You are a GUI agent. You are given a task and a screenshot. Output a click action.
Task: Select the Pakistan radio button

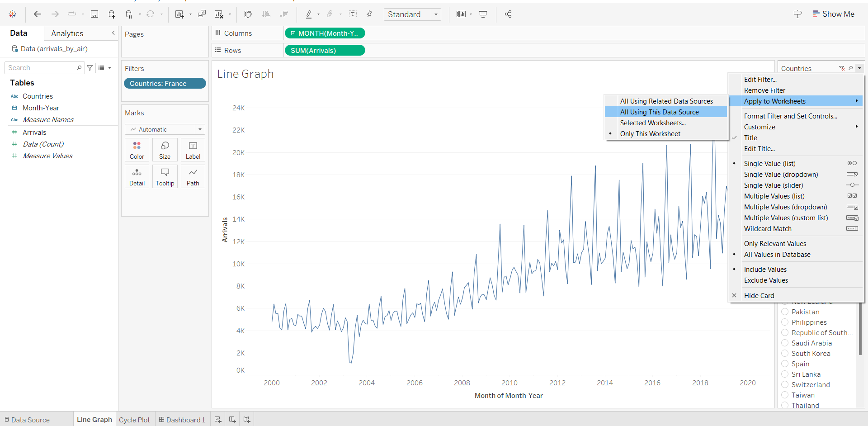[x=785, y=312]
